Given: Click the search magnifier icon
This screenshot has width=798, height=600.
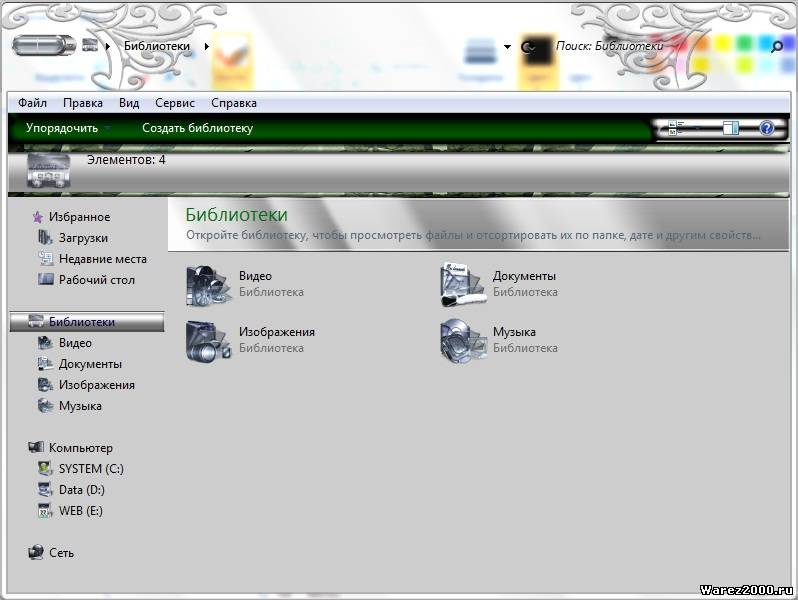Looking at the screenshot, I should tap(776, 46).
